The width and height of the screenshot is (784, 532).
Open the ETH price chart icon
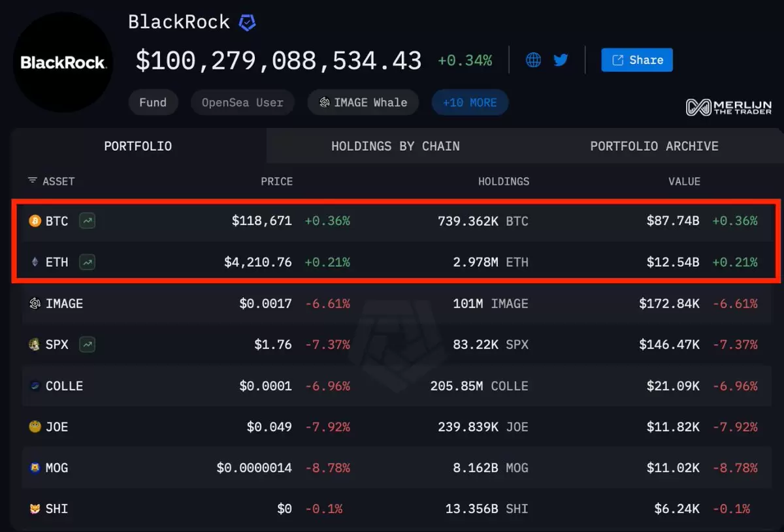88,262
